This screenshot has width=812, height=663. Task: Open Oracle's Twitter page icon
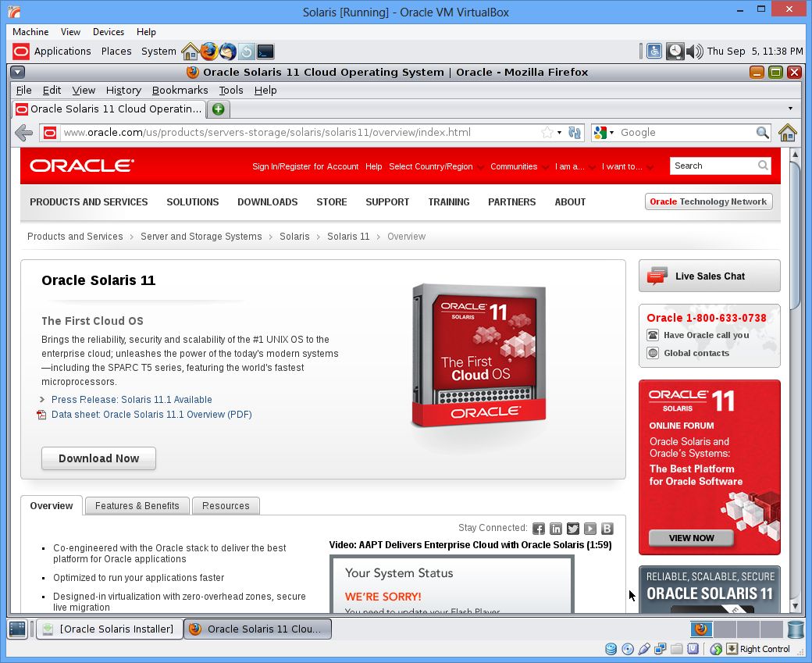tap(573, 529)
